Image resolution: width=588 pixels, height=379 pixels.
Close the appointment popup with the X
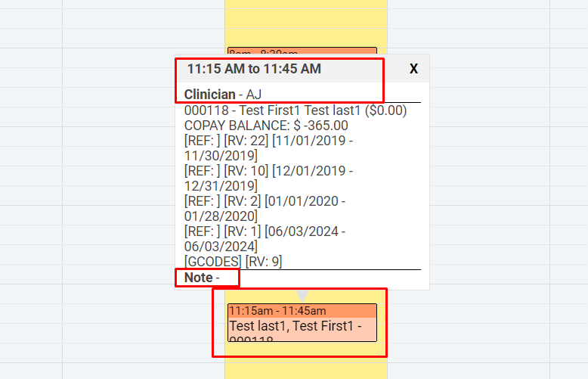coord(413,69)
